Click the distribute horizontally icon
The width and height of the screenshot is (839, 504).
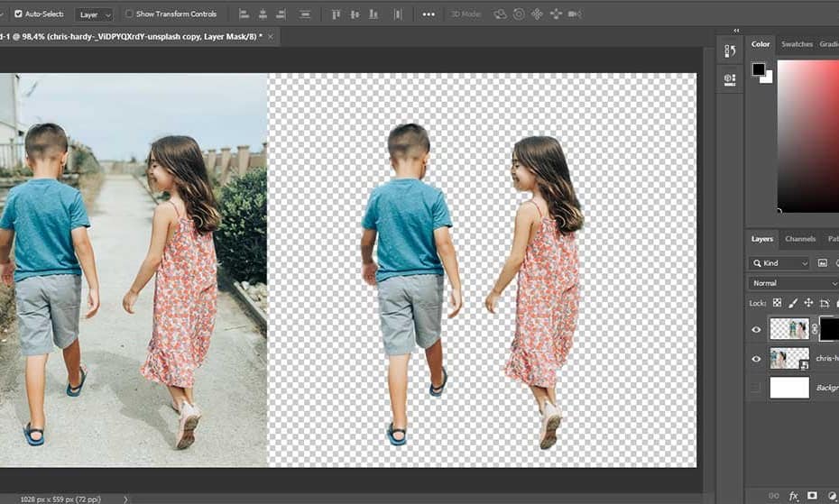pos(398,14)
